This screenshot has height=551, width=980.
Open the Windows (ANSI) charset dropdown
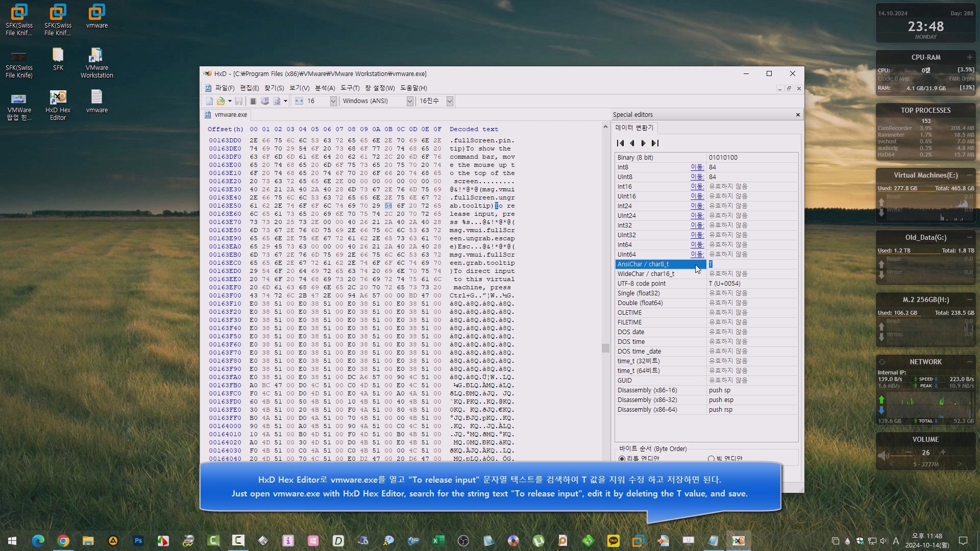pos(410,101)
